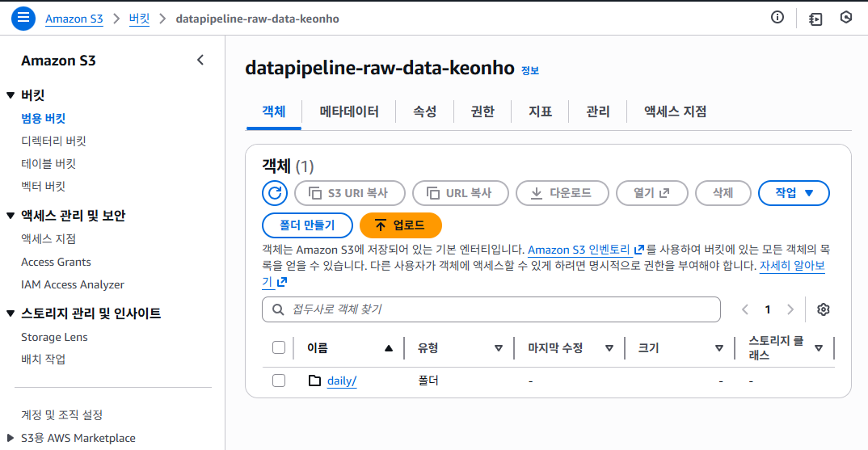
Task: Click the search magnifier icon
Action: 279,309
